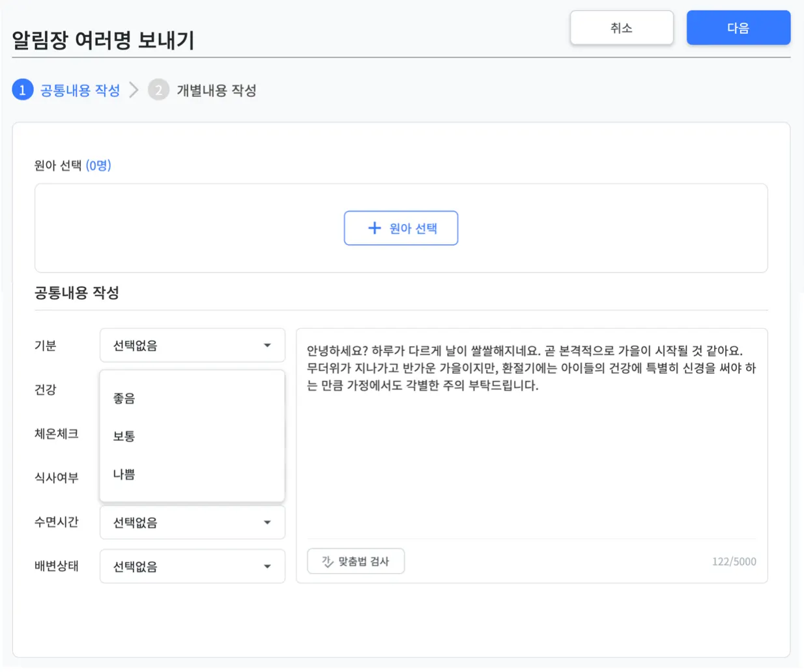Click the 기분 dropdown caret arrow
Screen dimensions: 804x672
(267, 345)
